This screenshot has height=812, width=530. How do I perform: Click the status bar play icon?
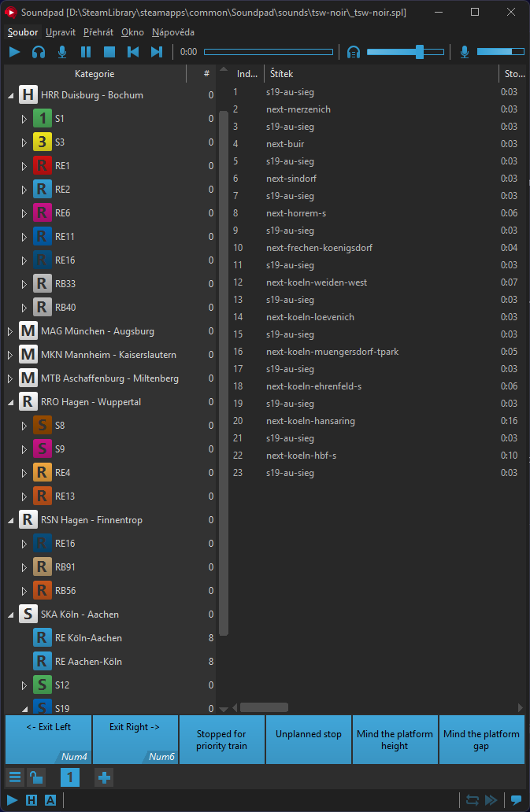coord(12,800)
